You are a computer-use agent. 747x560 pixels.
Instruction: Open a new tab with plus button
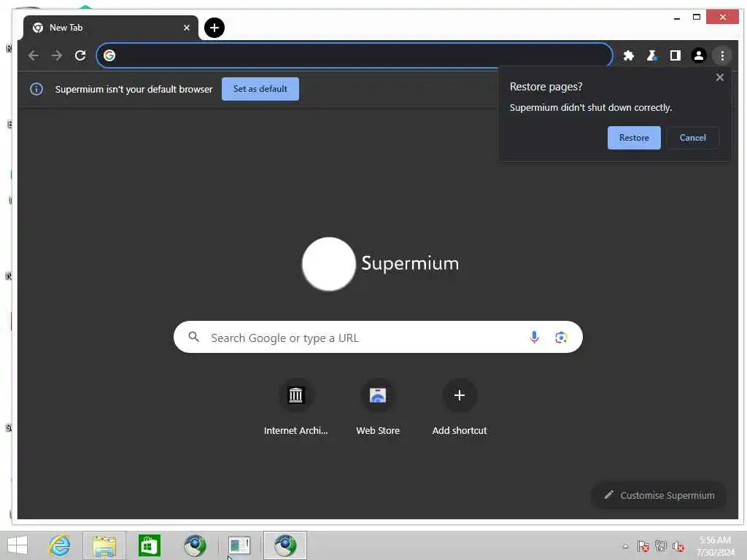[x=214, y=28]
